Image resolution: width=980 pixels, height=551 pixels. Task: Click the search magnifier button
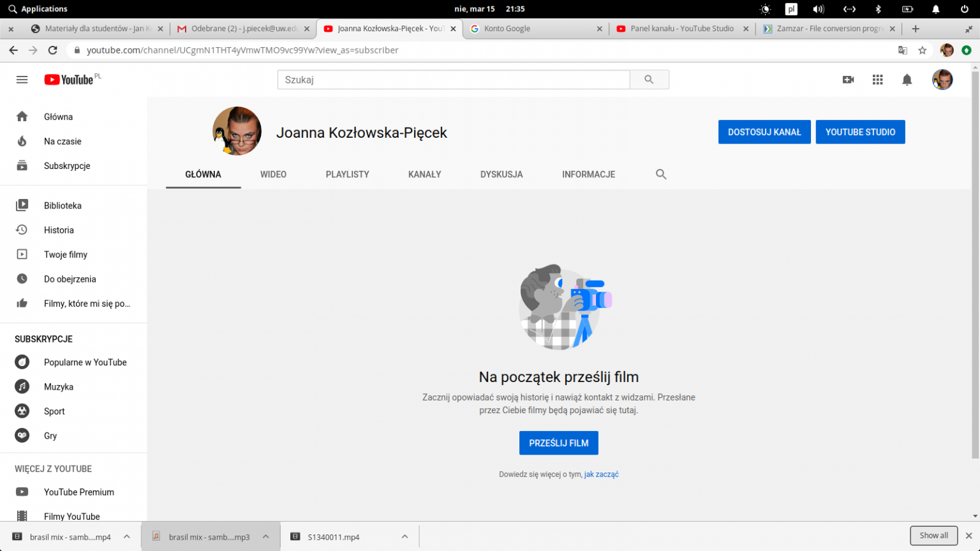pos(649,80)
